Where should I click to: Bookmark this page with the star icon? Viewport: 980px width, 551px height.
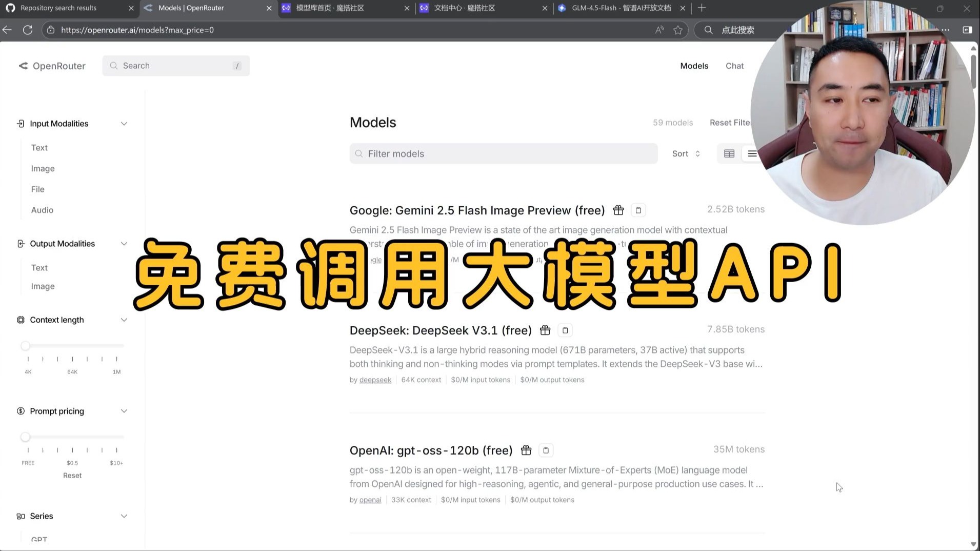[x=678, y=30]
